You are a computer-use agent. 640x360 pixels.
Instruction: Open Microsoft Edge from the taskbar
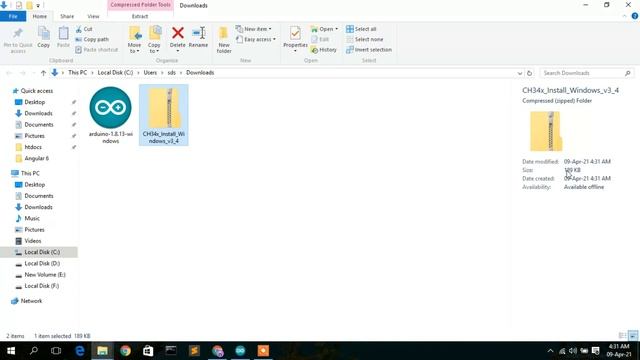[x=80, y=351]
